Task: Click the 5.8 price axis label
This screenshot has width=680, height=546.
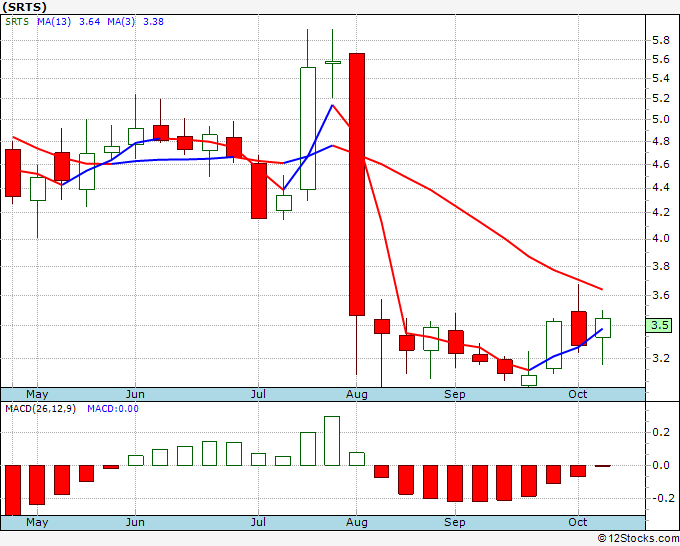Action: click(x=661, y=41)
